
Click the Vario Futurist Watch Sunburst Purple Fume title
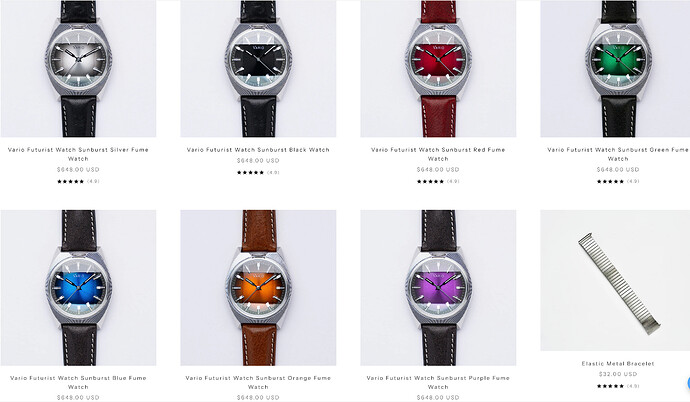coord(438,382)
